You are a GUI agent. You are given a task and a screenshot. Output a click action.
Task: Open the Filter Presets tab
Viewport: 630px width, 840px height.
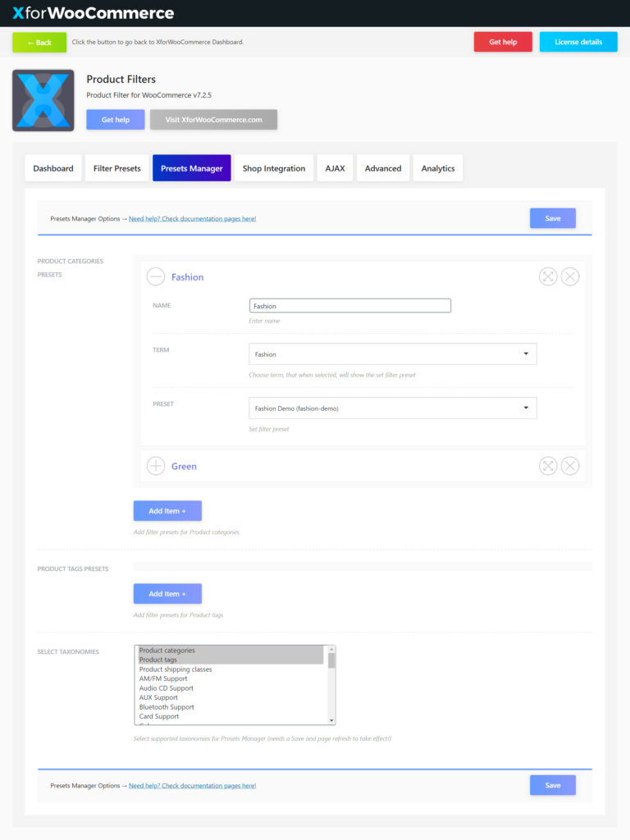pyautogui.click(x=116, y=168)
